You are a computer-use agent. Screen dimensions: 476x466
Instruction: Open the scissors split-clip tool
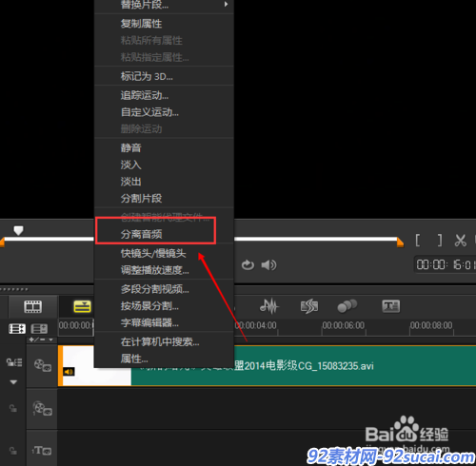coord(460,241)
